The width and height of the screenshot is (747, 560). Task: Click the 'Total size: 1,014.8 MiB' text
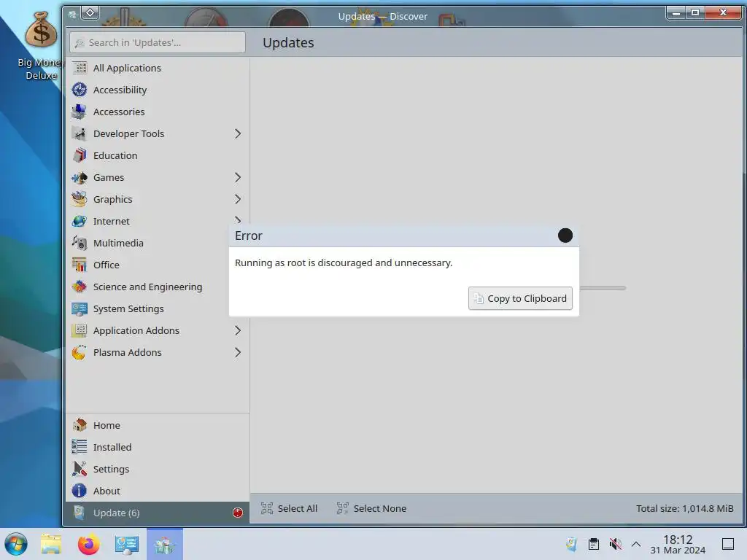[x=684, y=508]
